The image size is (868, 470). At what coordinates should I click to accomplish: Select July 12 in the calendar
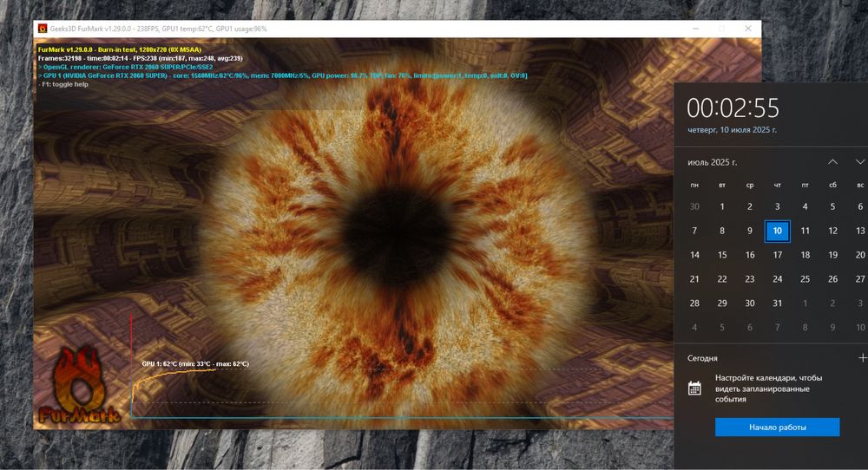coord(832,232)
